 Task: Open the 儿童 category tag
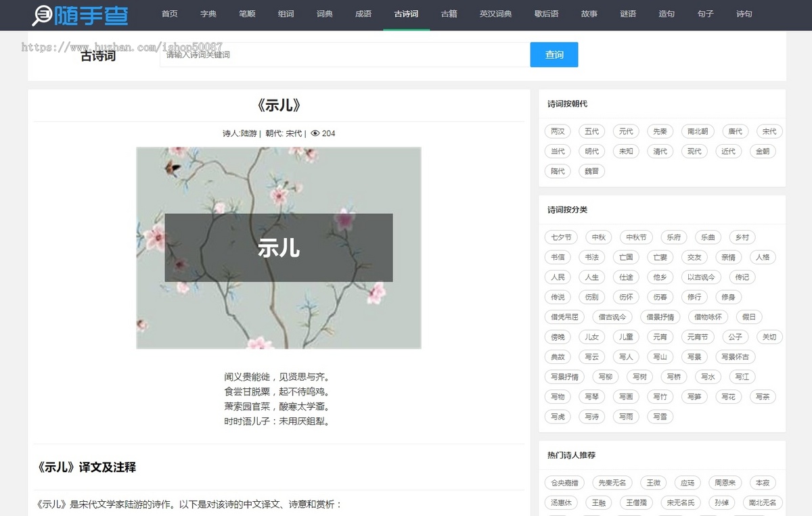[x=626, y=337]
